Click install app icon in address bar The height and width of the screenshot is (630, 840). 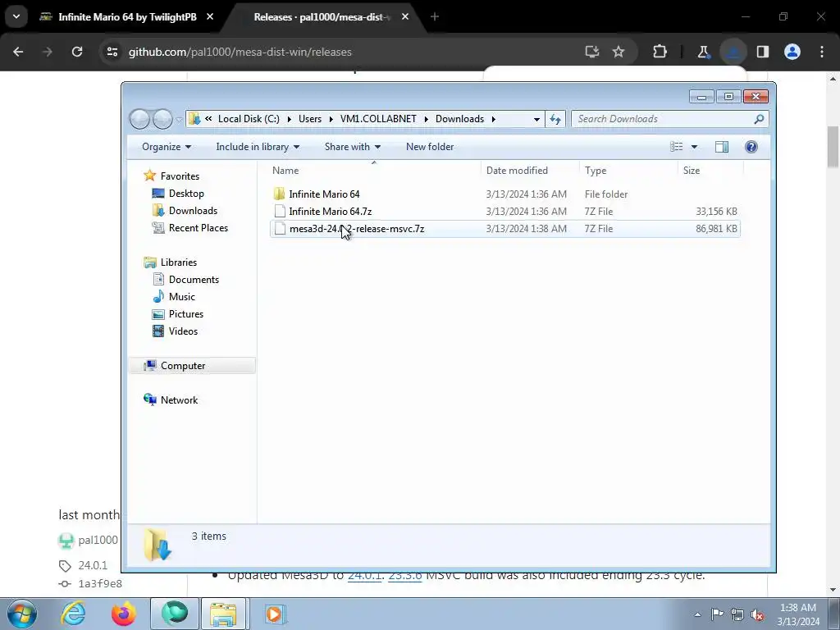(x=592, y=52)
